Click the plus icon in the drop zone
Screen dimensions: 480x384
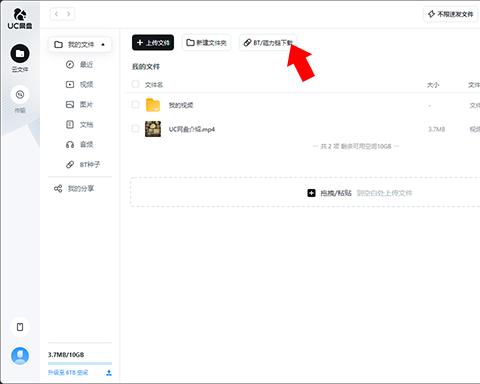tap(311, 193)
